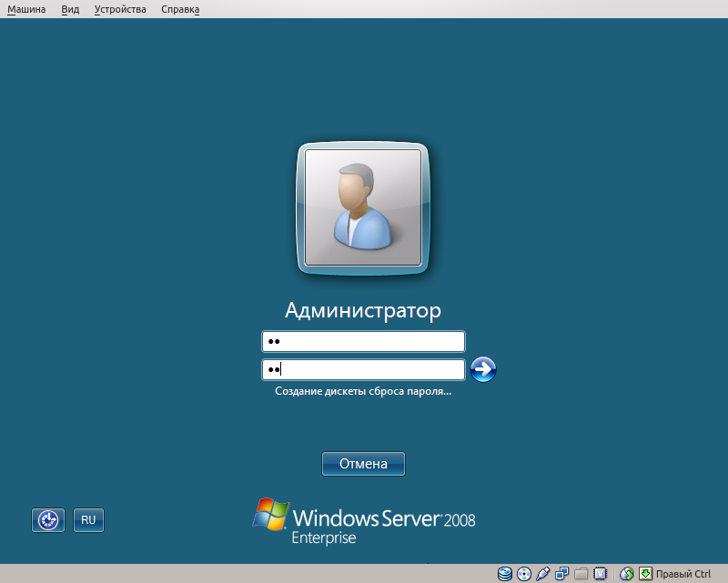The image size is (728, 583).
Task: Open the Ease of Access icon
Action: tap(47, 520)
